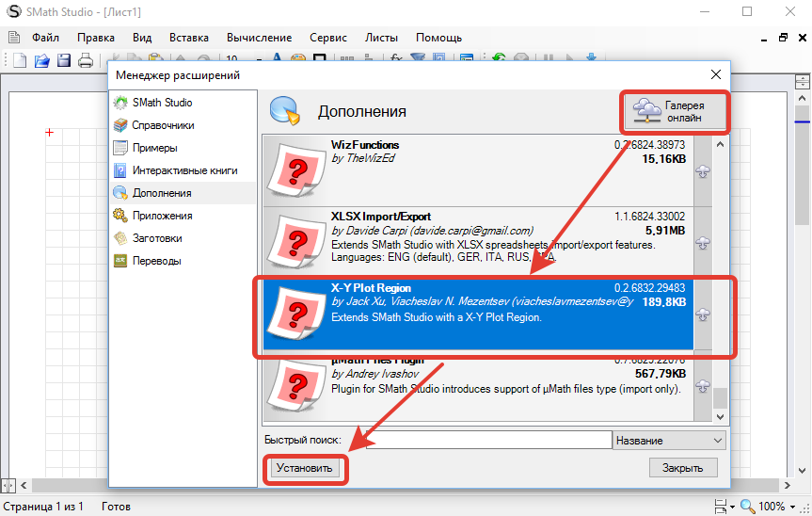Open the Вычисление menu

[259, 38]
